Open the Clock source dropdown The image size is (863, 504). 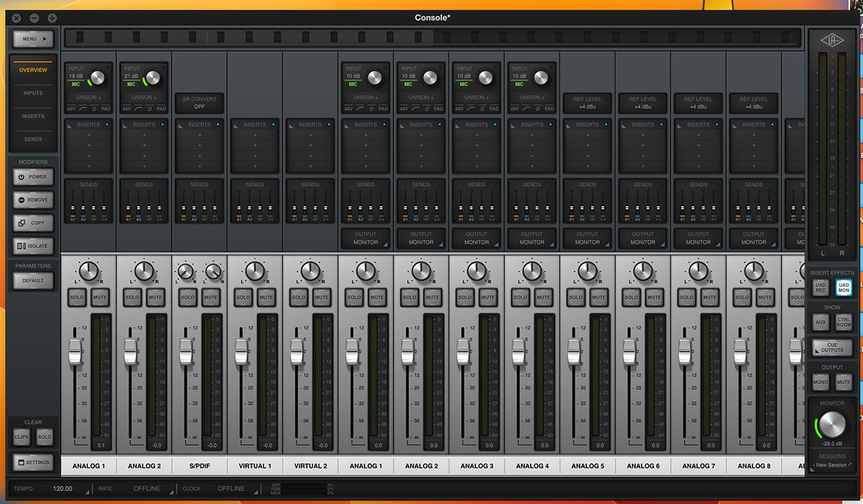pyautogui.click(x=231, y=489)
